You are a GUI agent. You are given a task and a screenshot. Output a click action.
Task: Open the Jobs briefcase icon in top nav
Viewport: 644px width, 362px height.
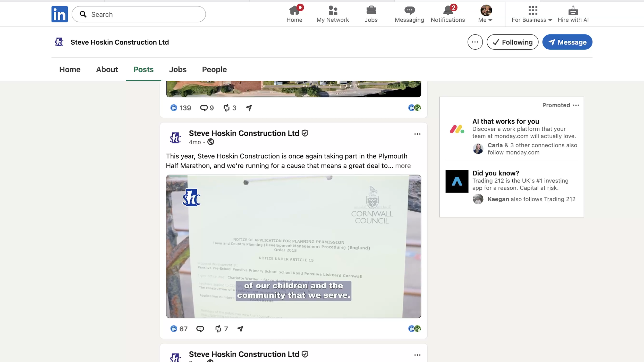point(371,14)
